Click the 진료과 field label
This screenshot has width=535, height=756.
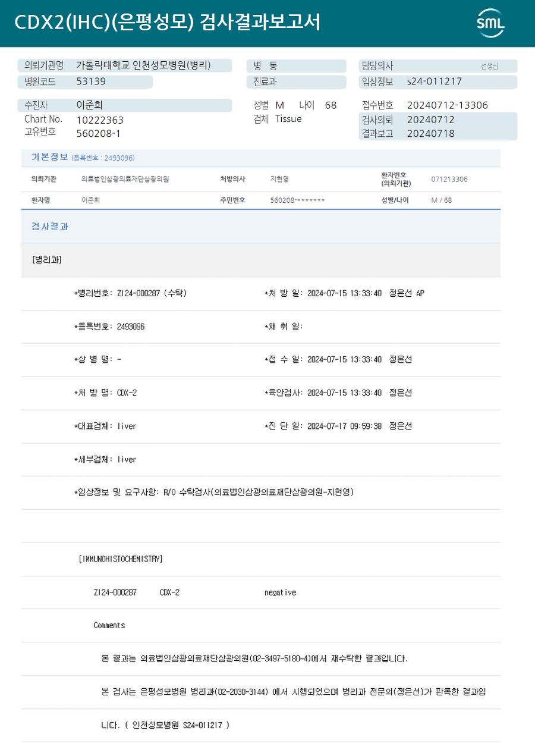coord(265,81)
